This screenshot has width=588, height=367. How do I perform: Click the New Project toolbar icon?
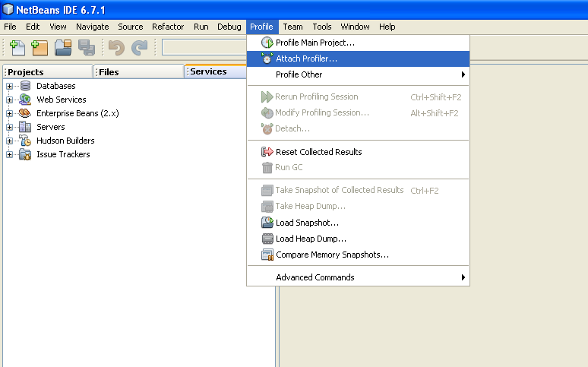(x=40, y=48)
